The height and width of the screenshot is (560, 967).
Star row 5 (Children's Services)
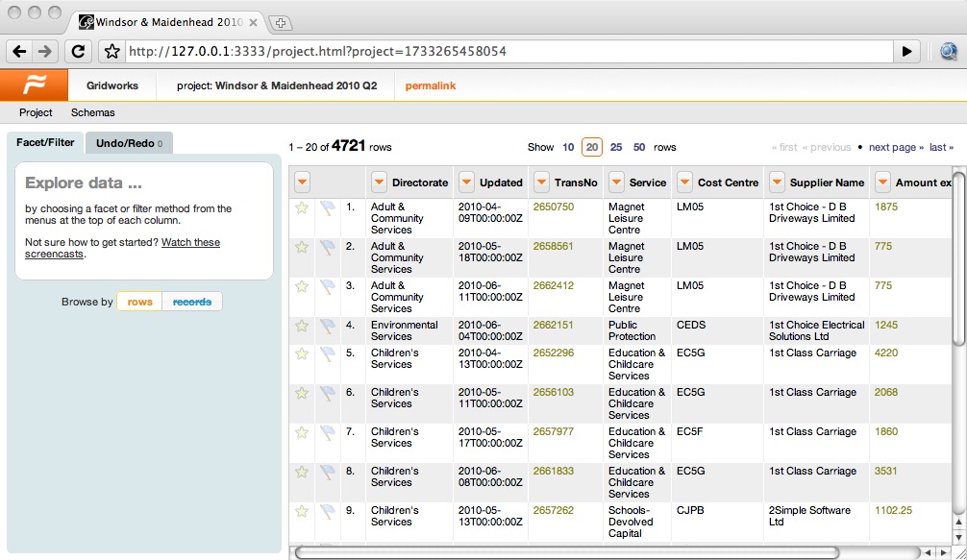tap(302, 353)
